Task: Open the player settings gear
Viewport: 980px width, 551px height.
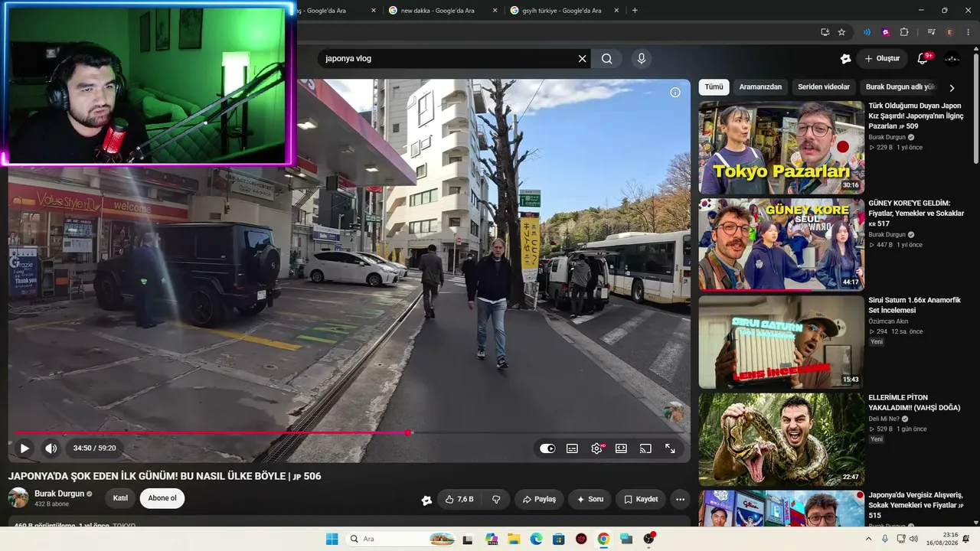Action: (597, 448)
